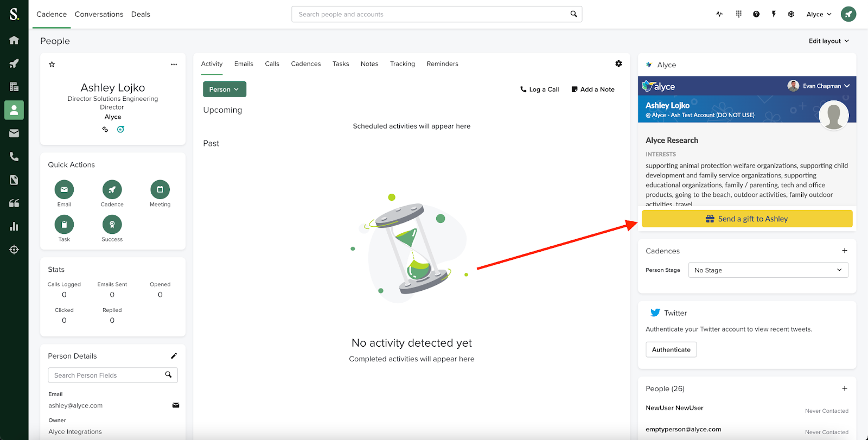Switch to the Tracking tab
The height and width of the screenshot is (440, 868).
[x=403, y=64]
